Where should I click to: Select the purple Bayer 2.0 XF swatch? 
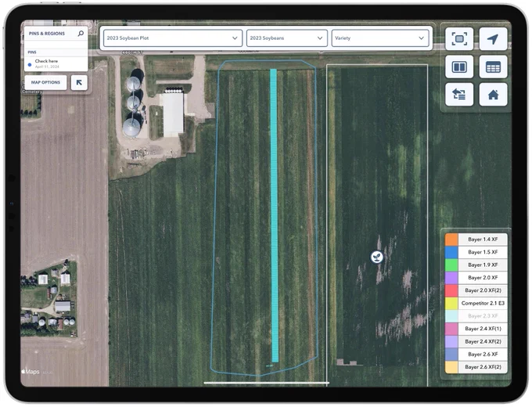[x=451, y=278]
